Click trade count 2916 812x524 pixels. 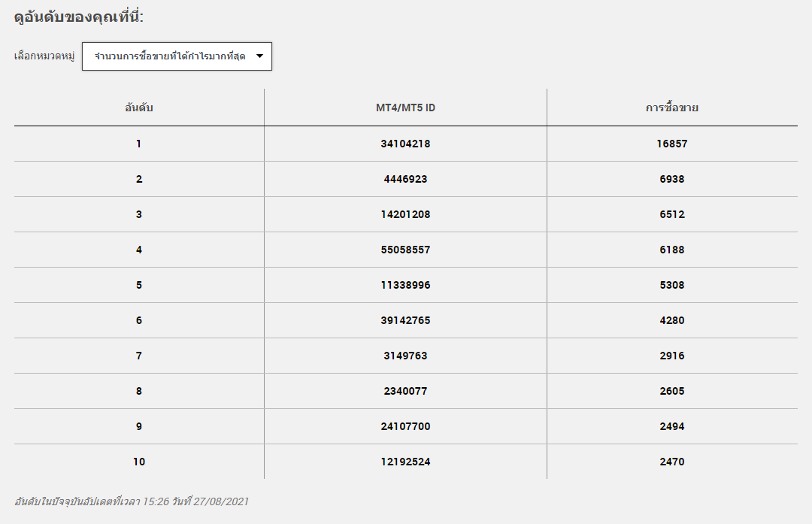point(672,356)
